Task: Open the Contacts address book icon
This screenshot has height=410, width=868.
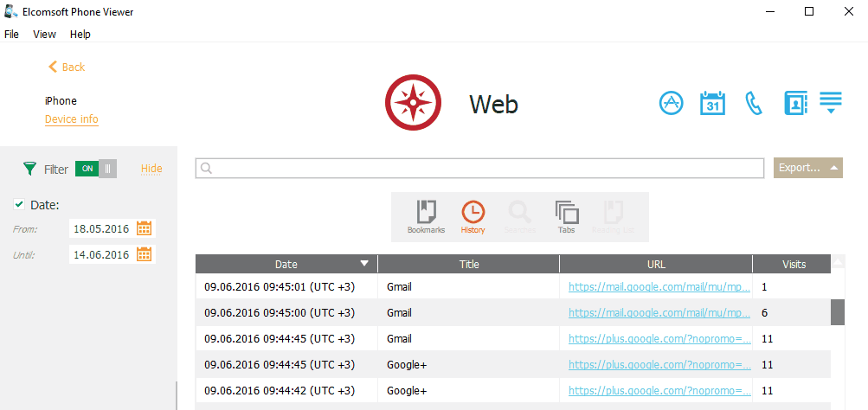Action: (x=795, y=103)
